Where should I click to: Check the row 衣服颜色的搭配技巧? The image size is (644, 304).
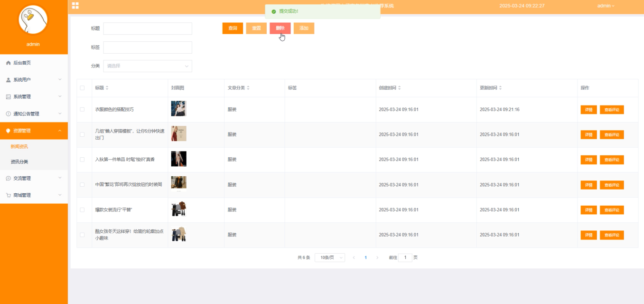tap(82, 109)
